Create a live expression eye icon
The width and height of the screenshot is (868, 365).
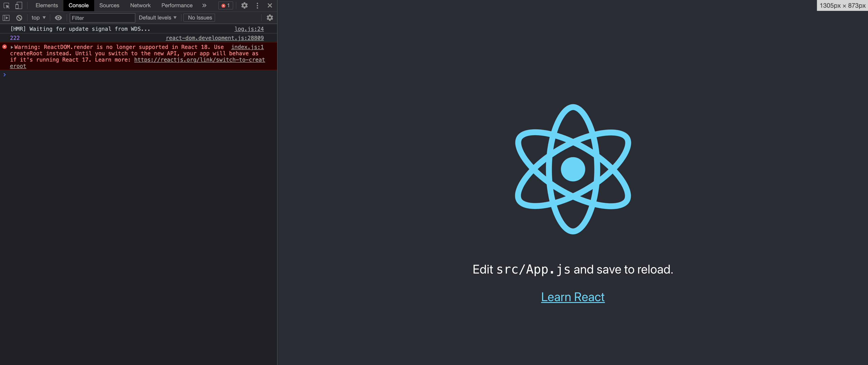tap(58, 17)
